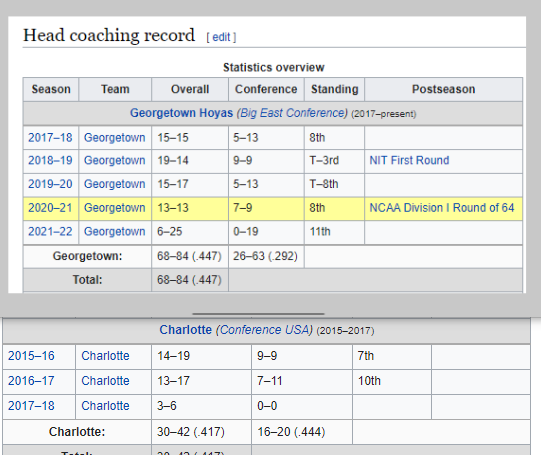Click the 14–19 overall record cell

[201, 356]
